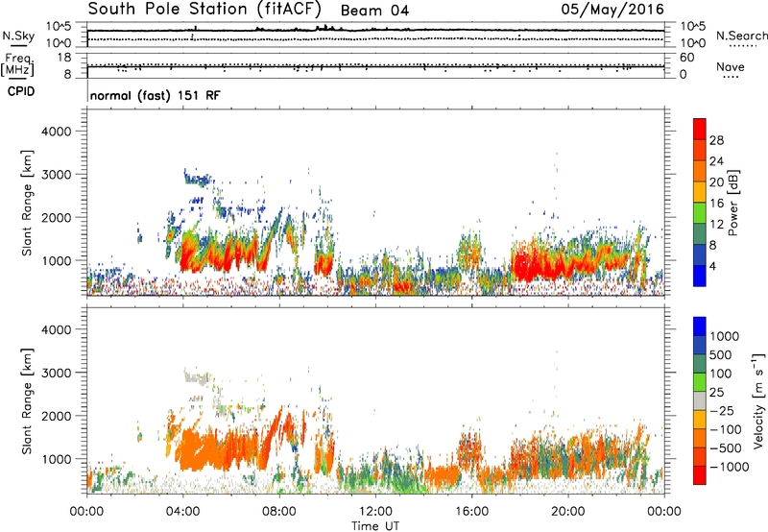Click "18" on the frequency axis
The height and width of the screenshot is (532, 768).
tap(64, 58)
